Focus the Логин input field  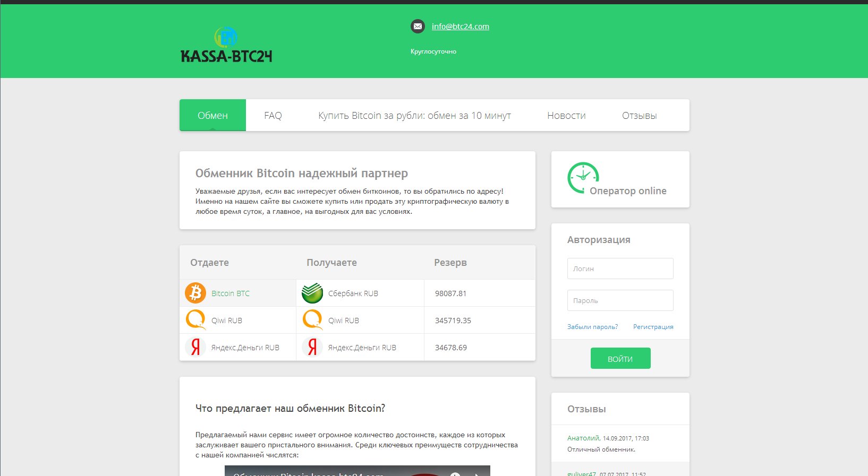click(620, 269)
